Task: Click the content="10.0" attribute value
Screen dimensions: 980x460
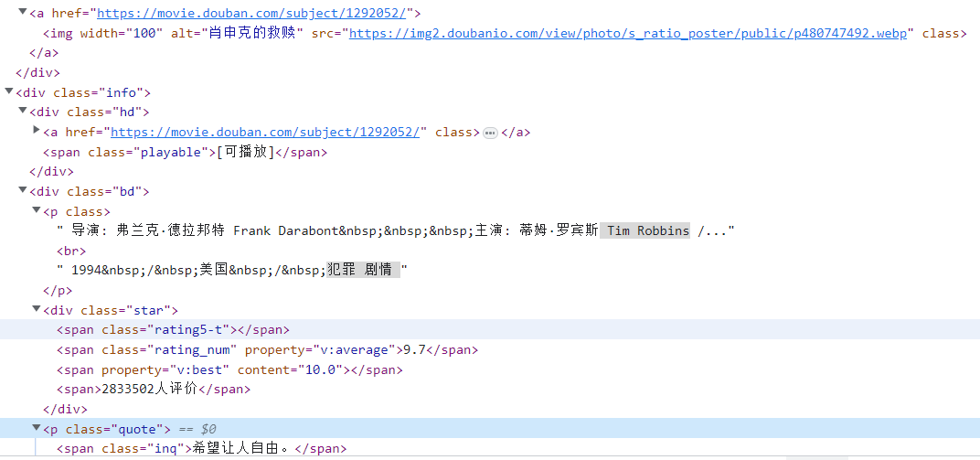Action: pos(293,369)
